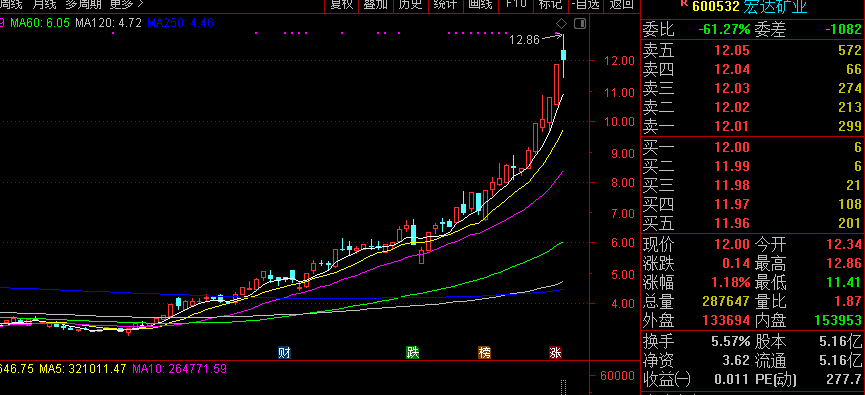Expand the 更多 period options

click(126, 4)
